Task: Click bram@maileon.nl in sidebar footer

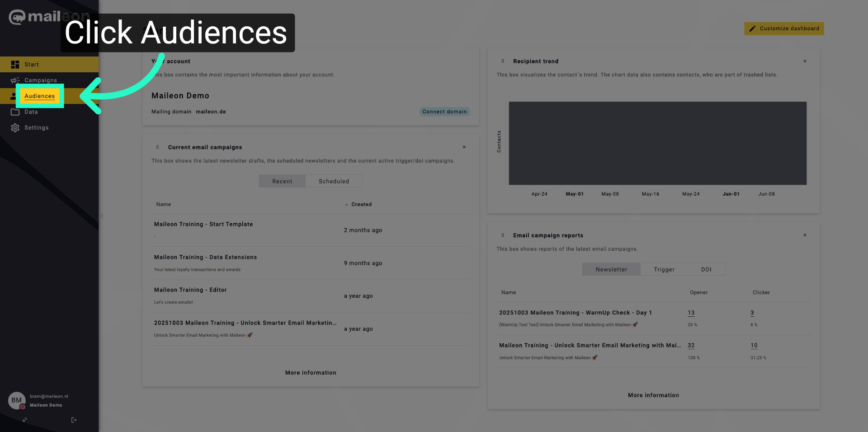Action: click(x=49, y=396)
